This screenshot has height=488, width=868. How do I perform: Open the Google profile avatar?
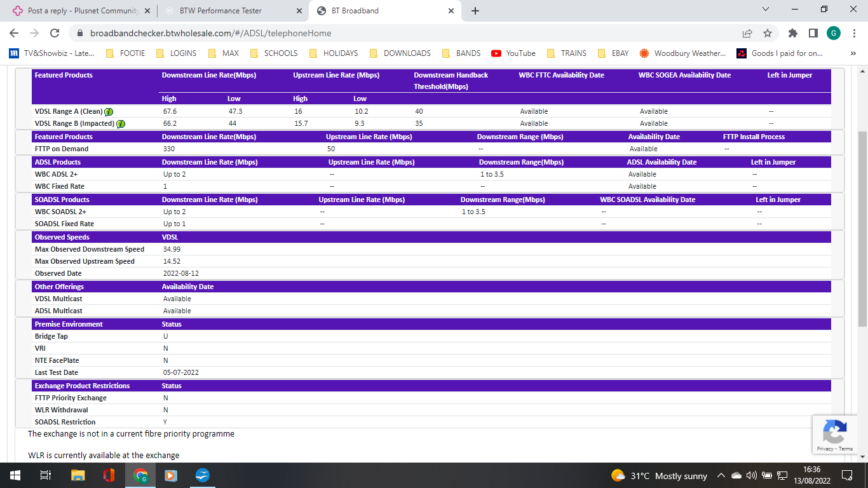[834, 33]
